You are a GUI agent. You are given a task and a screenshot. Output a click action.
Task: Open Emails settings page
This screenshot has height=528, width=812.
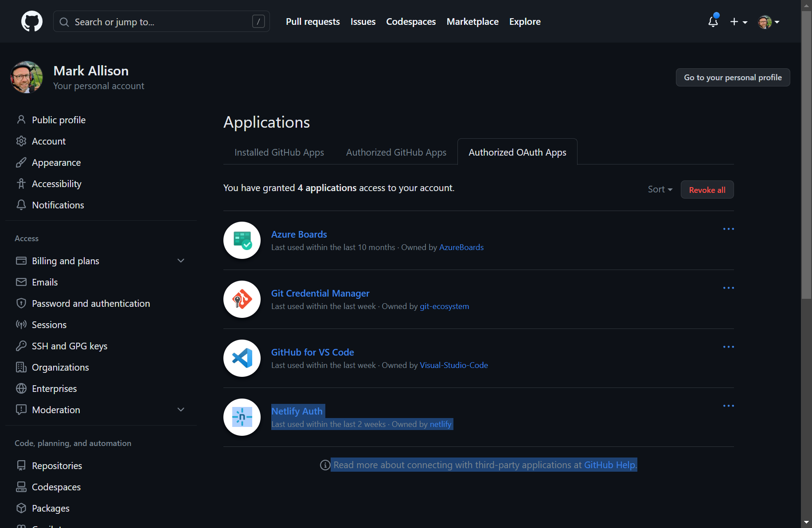[45, 282]
